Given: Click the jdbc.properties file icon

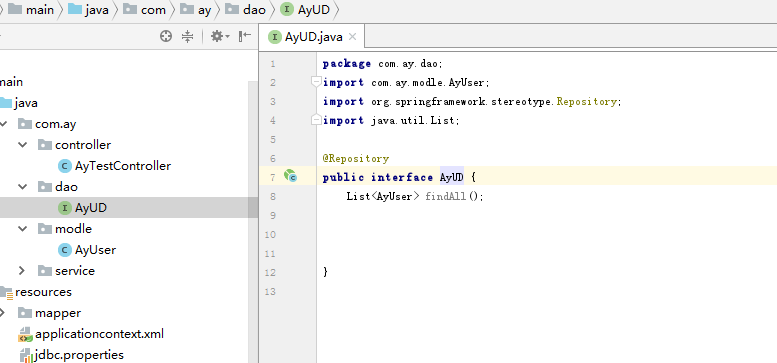Looking at the screenshot, I should click(26, 355).
